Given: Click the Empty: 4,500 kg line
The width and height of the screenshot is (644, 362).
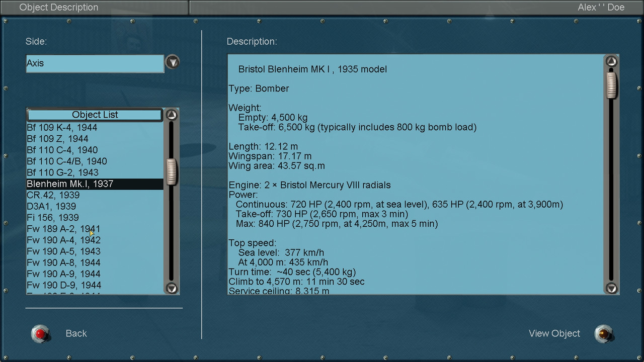Looking at the screenshot, I should coord(273,118).
